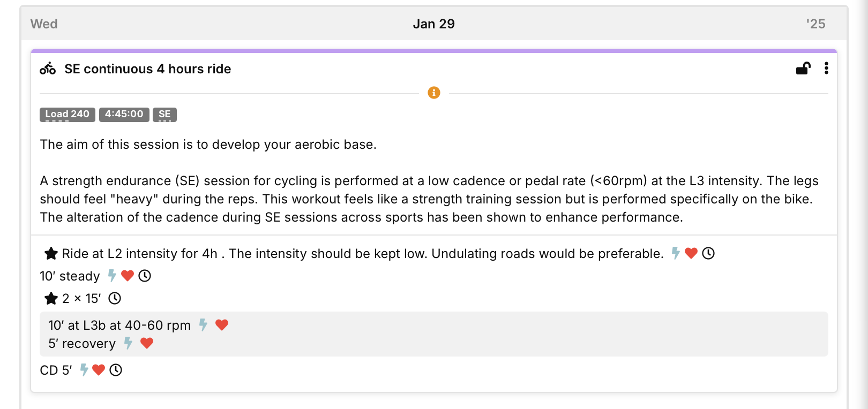Click the orange info circle icon
This screenshot has height=409, width=868.
tap(434, 93)
